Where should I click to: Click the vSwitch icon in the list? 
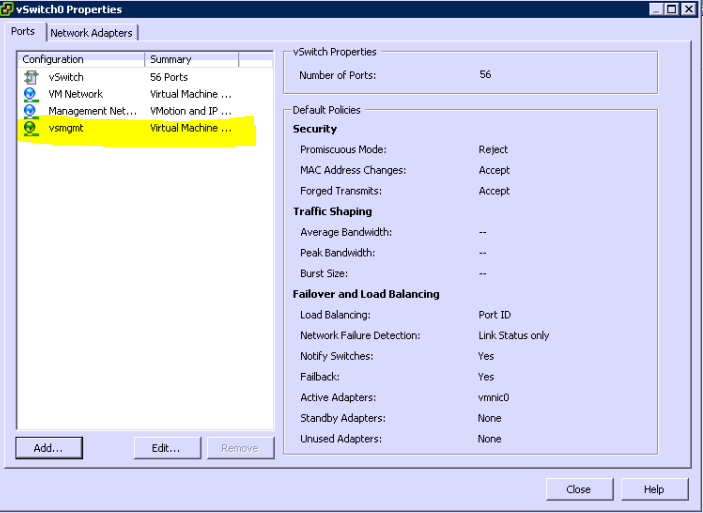click(x=30, y=77)
